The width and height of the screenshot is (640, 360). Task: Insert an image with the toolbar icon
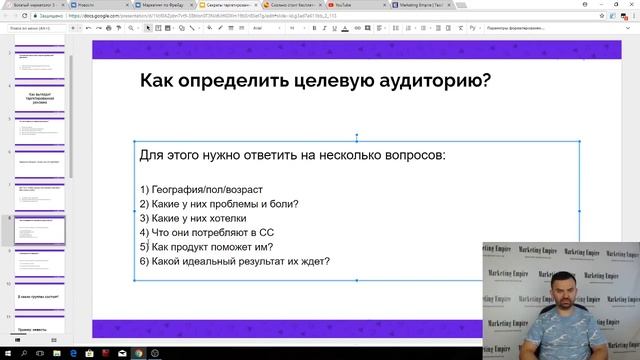(x=168, y=28)
